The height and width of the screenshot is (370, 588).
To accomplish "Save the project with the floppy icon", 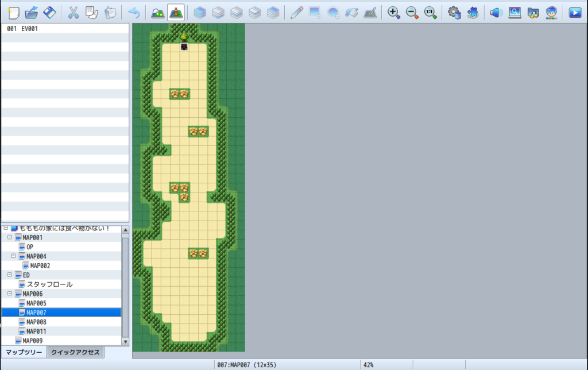I will click(x=49, y=12).
